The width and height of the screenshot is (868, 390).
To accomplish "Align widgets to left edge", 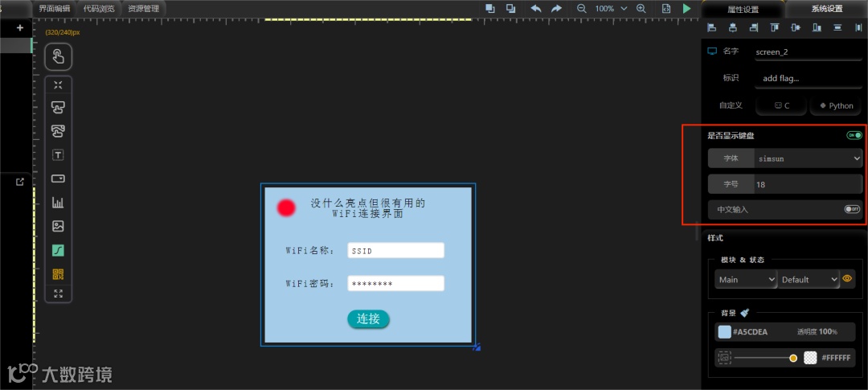I will (x=712, y=27).
